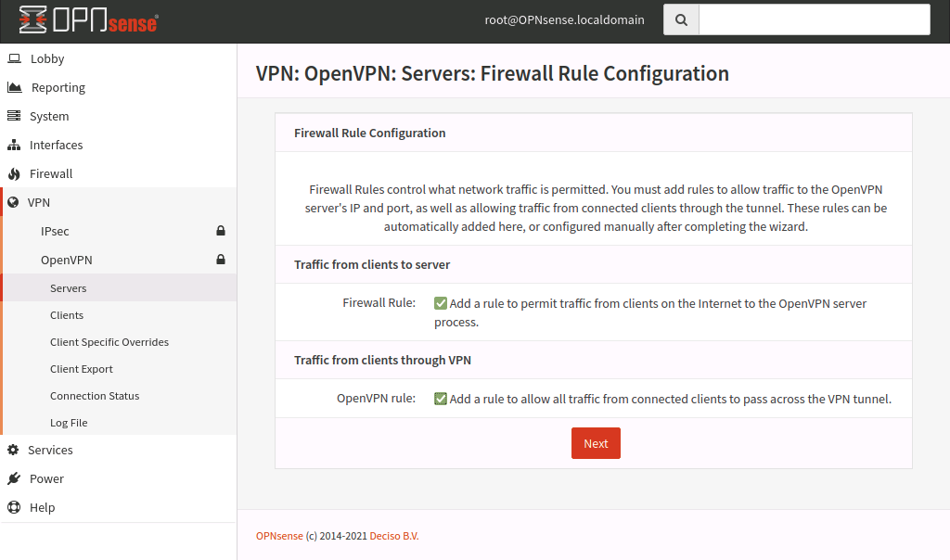The height and width of the screenshot is (560, 950).
Task: Click the Firewall flame icon
Action: tap(14, 173)
